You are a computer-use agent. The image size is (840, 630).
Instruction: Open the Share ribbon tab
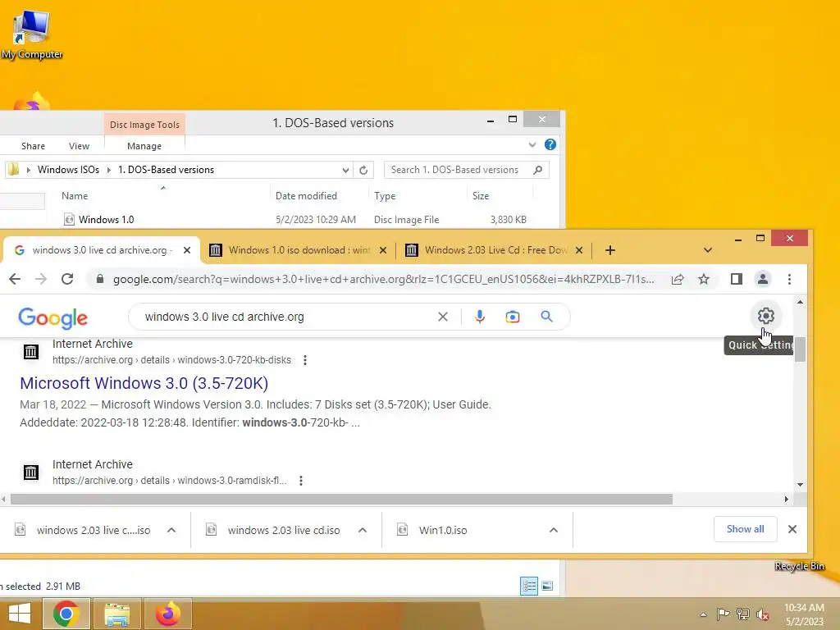(x=33, y=146)
